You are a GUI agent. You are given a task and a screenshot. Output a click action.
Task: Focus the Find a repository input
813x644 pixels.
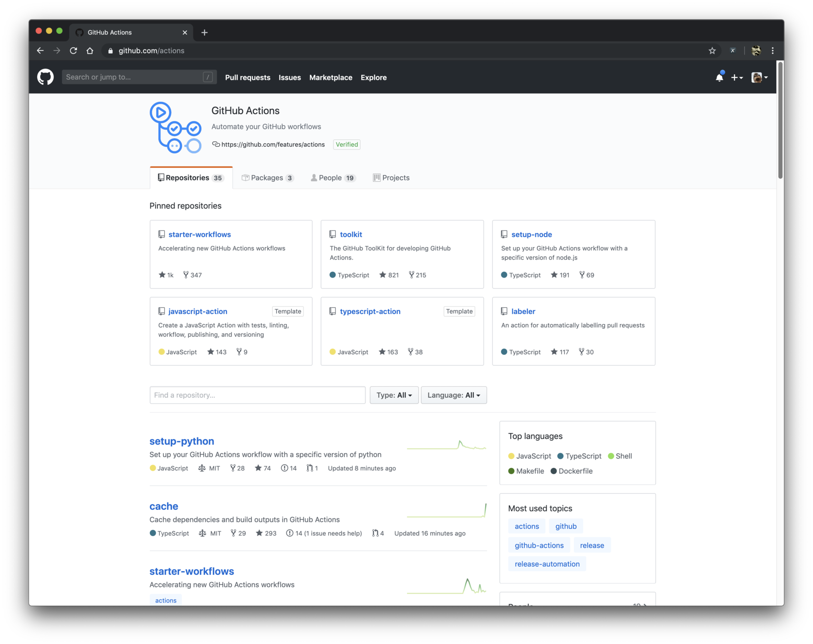[257, 395]
